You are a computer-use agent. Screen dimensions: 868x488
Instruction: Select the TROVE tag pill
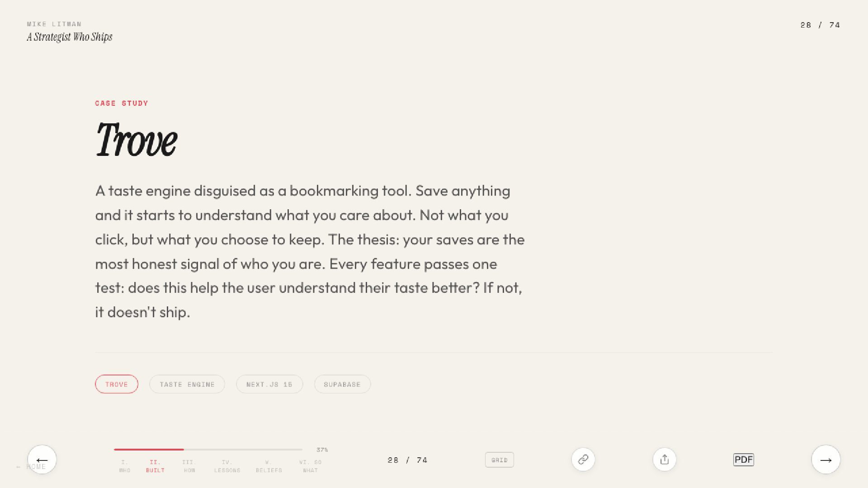click(x=117, y=384)
